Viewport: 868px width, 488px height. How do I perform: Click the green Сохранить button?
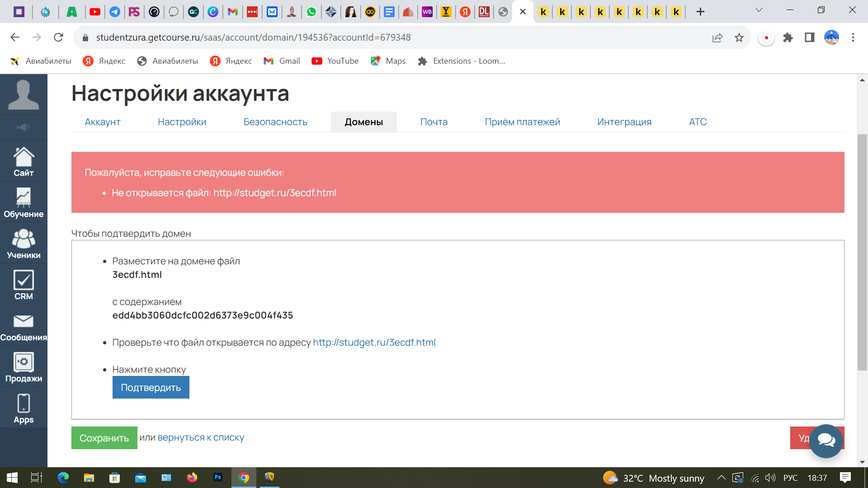104,438
